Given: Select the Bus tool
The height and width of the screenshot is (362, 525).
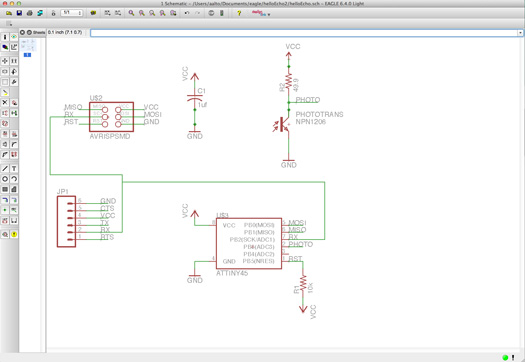Looking at the screenshot, I should tap(5, 200).
